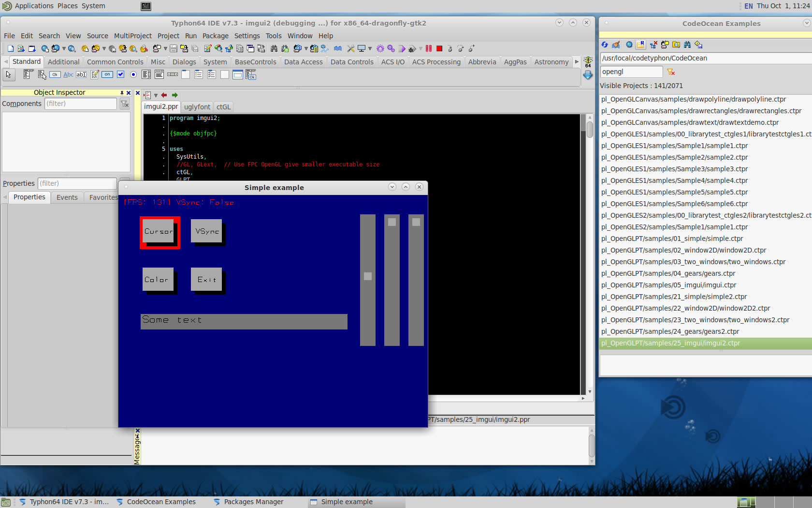This screenshot has width=812, height=508.
Task: Click the red back arrow above the code editor
Action: coord(164,95)
